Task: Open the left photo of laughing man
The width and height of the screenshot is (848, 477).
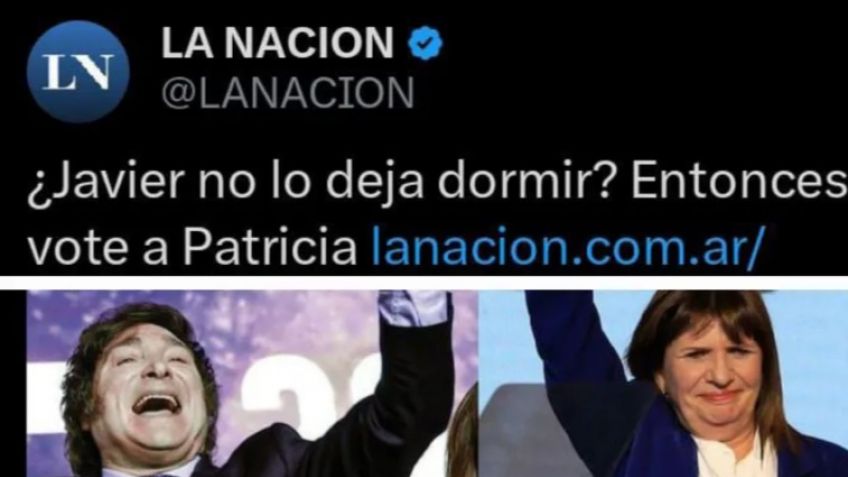Action: click(251, 383)
